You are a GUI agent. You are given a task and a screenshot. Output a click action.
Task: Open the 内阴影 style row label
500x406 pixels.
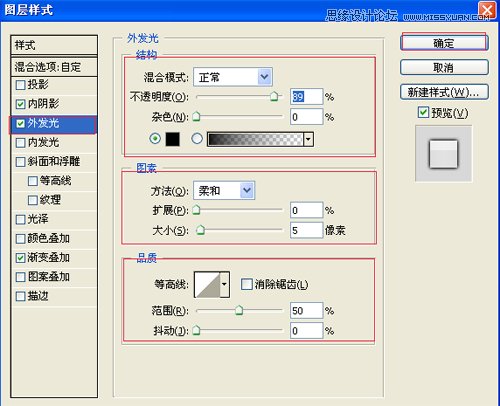coord(43,104)
